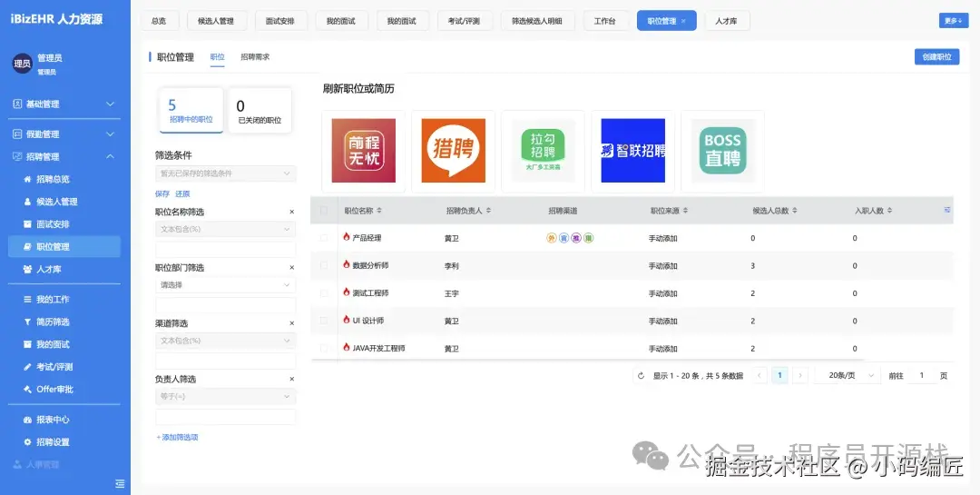
Task: Open the 智联招聘 platform logo
Action: click(632, 151)
